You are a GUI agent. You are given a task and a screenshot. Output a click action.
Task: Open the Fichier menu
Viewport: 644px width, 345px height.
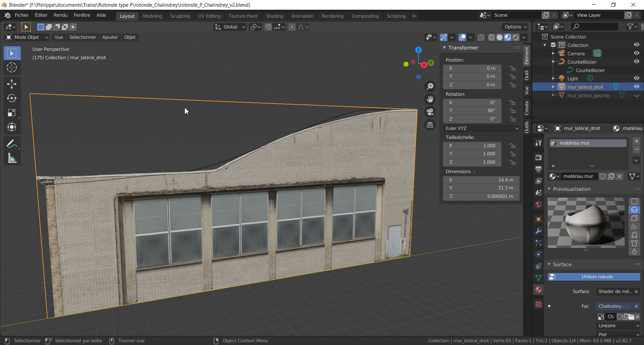click(21, 15)
